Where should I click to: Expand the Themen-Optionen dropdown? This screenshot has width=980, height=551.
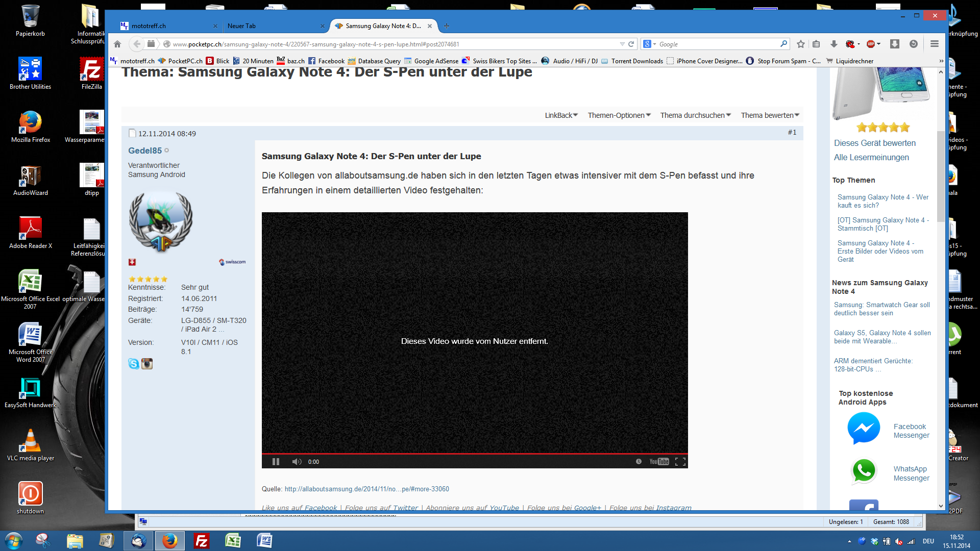(619, 115)
